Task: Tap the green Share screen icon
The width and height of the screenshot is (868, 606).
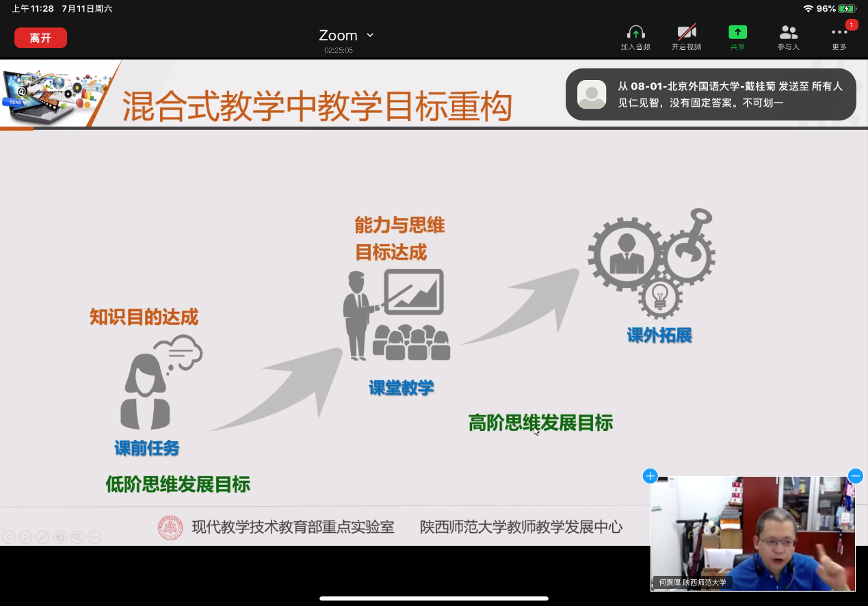Action: [x=737, y=33]
